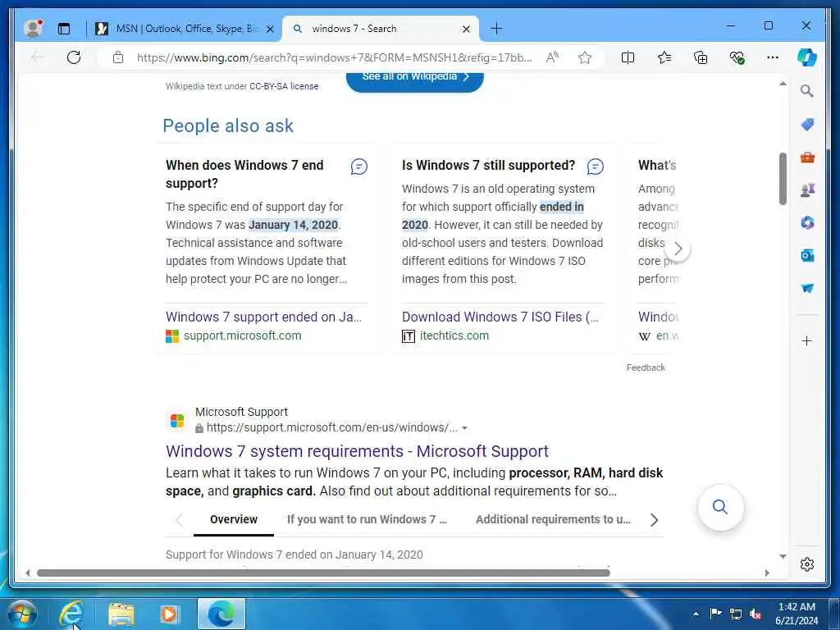
Task: Open Windows Explorer folder on taskbar
Action: pos(121,614)
